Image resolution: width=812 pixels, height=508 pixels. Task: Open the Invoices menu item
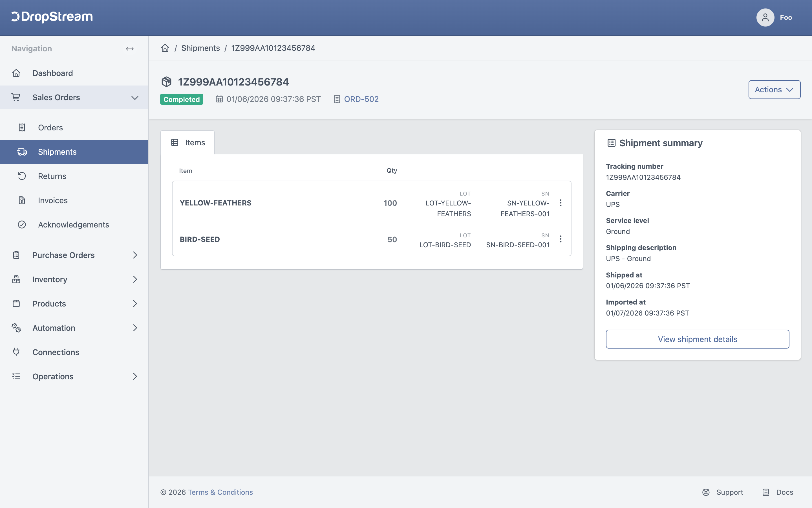74,200
